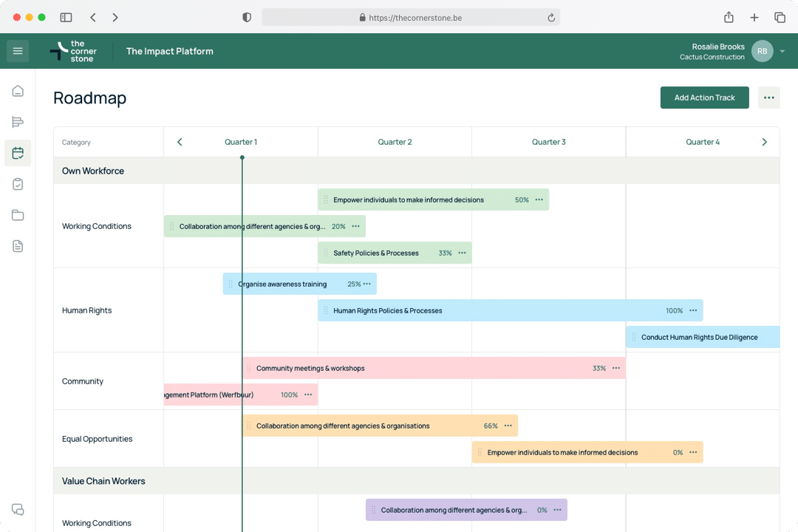Open the clipboard checklist sidebar icon
This screenshot has width=798, height=532.
(18, 184)
